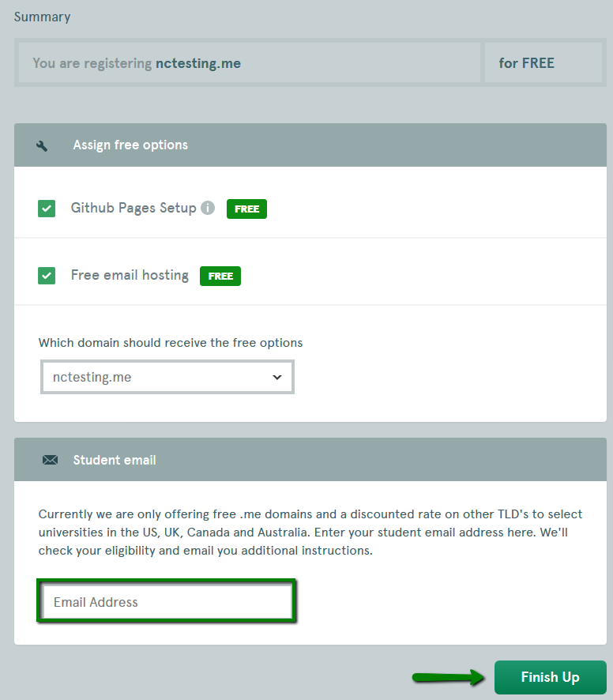
Task: Uncheck the Github Pages Setup checkbox
Action: pyautogui.click(x=47, y=209)
